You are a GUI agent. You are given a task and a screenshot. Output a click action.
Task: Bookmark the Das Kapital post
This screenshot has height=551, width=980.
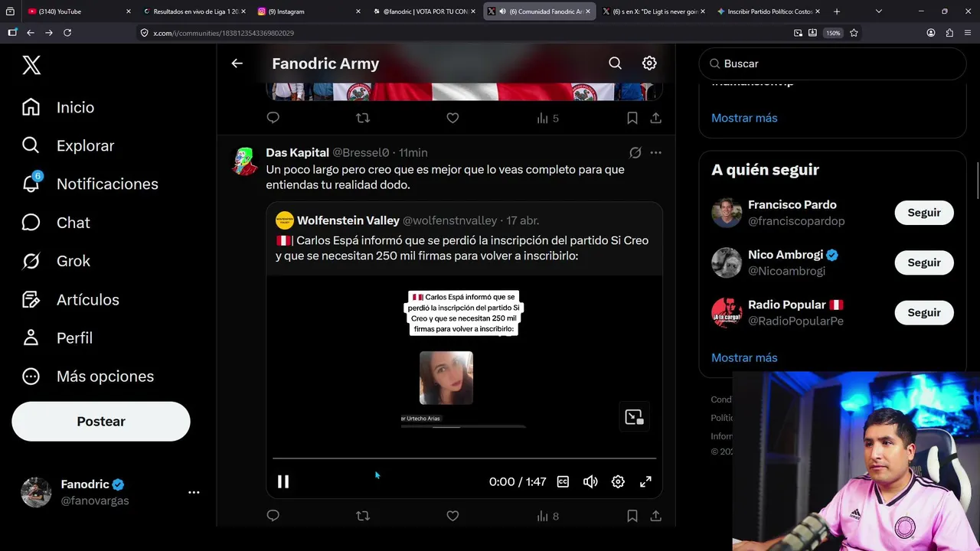632,516
